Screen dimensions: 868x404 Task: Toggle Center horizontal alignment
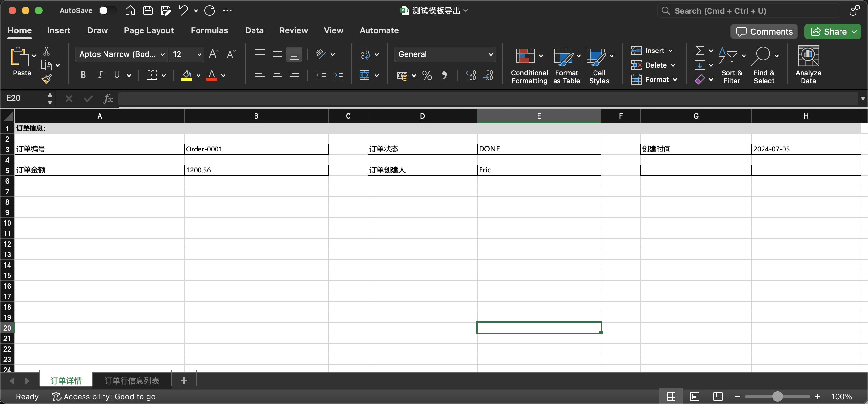(x=277, y=75)
